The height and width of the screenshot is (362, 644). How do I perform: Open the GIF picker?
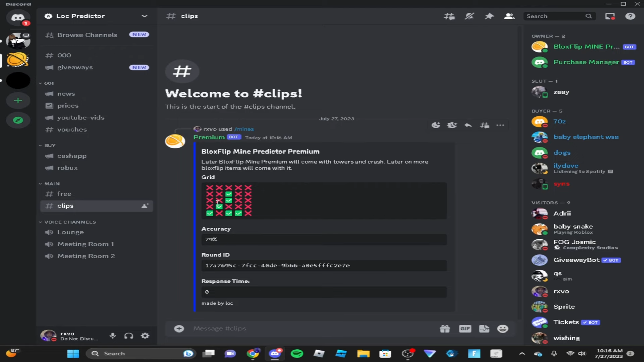tap(465, 329)
